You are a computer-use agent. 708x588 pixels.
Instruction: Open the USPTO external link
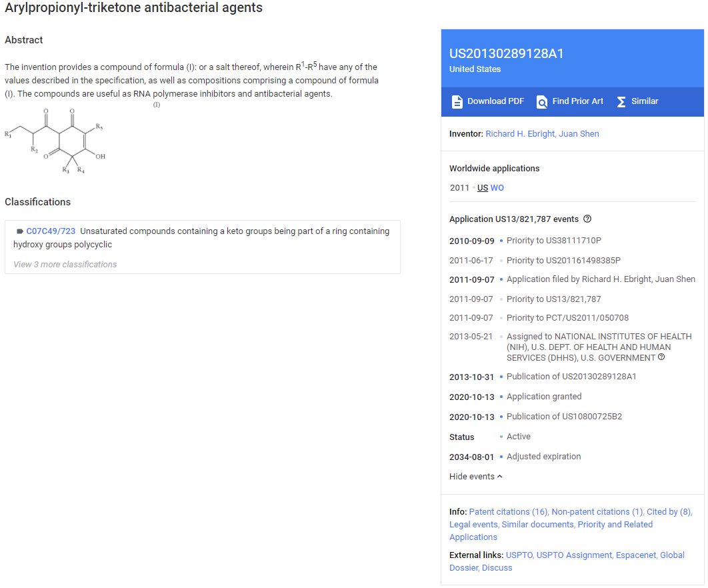(x=519, y=555)
